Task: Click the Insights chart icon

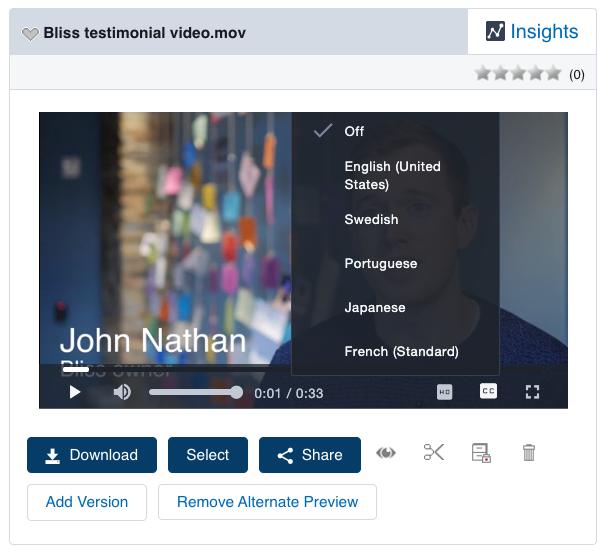Action: [x=495, y=31]
